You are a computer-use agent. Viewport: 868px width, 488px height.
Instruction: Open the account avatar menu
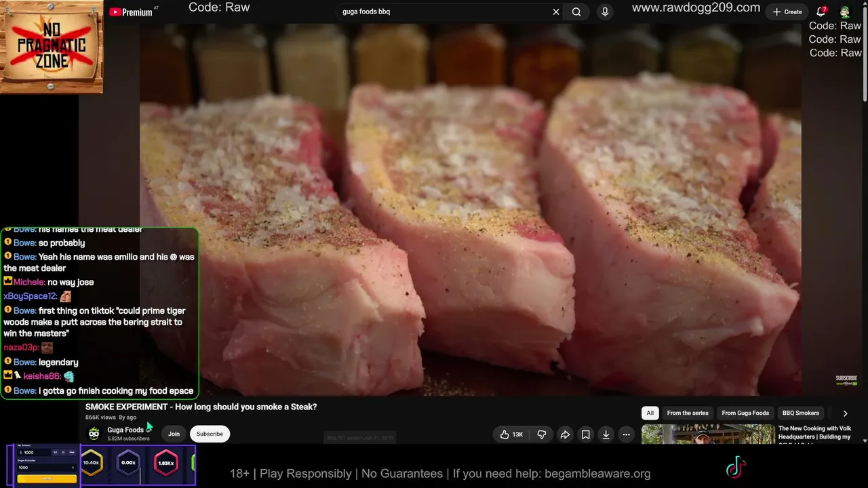point(845,12)
